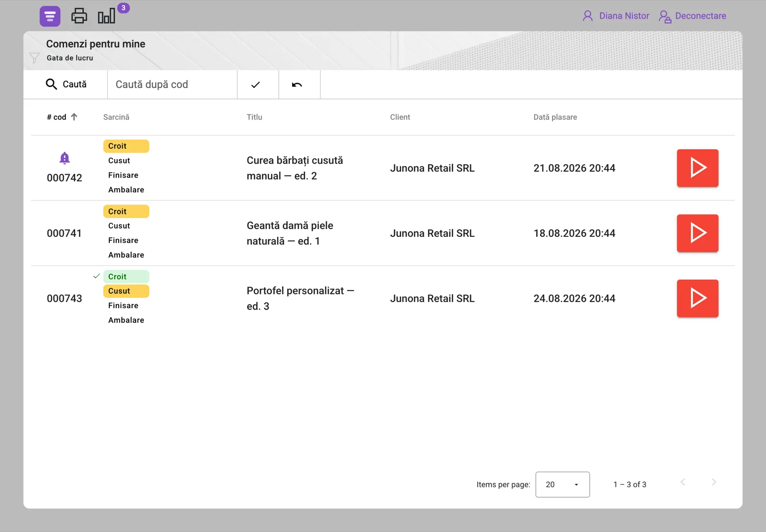Open the bar chart icon with badge 3
Image resolution: width=766 pixels, height=532 pixels.
tap(107, 16)
